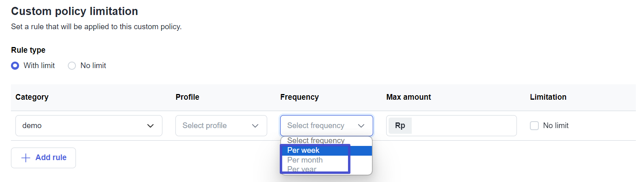The width and height of the screenshot is (644, 182).
Task: Open the Select profile dropdown
Action: 221,126
